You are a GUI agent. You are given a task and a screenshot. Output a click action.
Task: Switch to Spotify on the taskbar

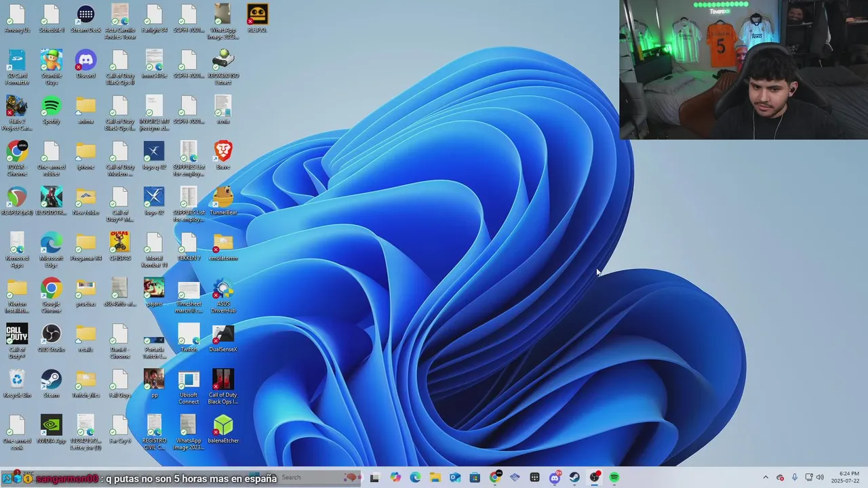614,478
